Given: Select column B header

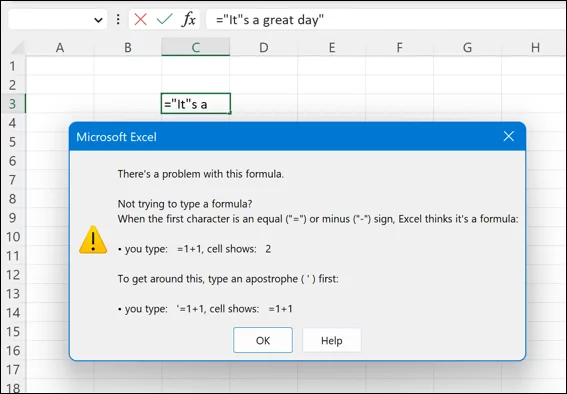Looking at the screenshot, I should 128,47.
